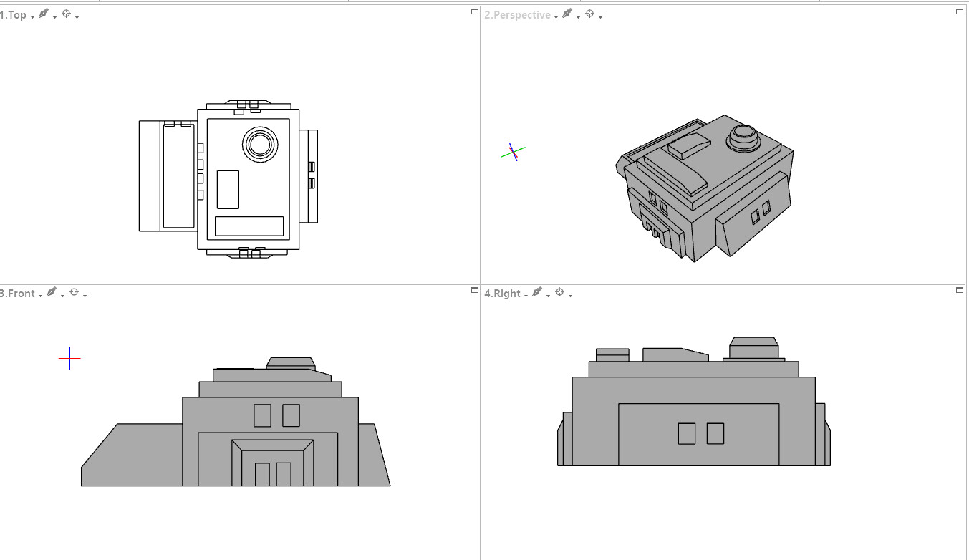Click the pen icon in the Front viewport
Screen dimensions: 969x560
[x=51, y=292]
